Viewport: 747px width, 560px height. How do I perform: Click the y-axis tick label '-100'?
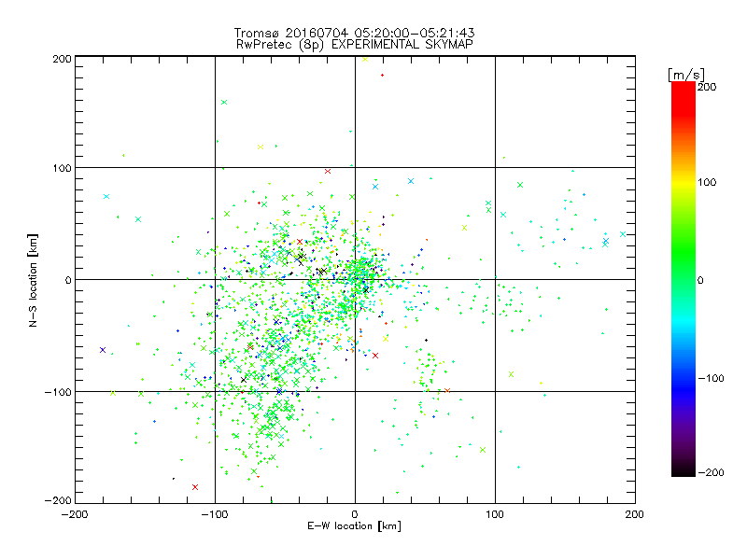(x=58, y=392)
